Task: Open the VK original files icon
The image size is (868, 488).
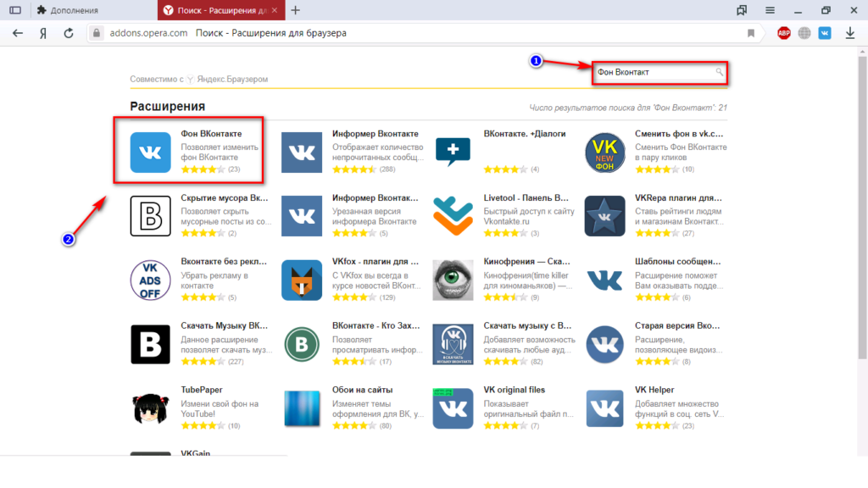Action: [453, 408]
